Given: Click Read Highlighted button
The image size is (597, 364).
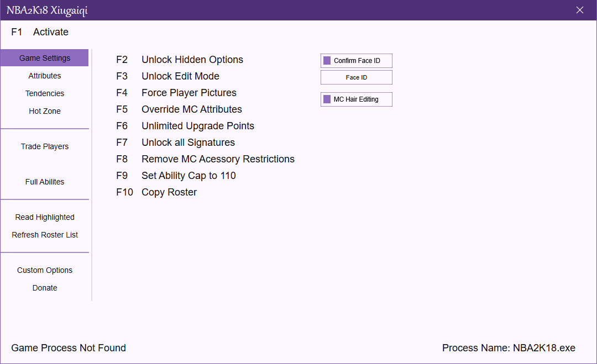Looking at the screenshot, I should [x=45, y=217].
